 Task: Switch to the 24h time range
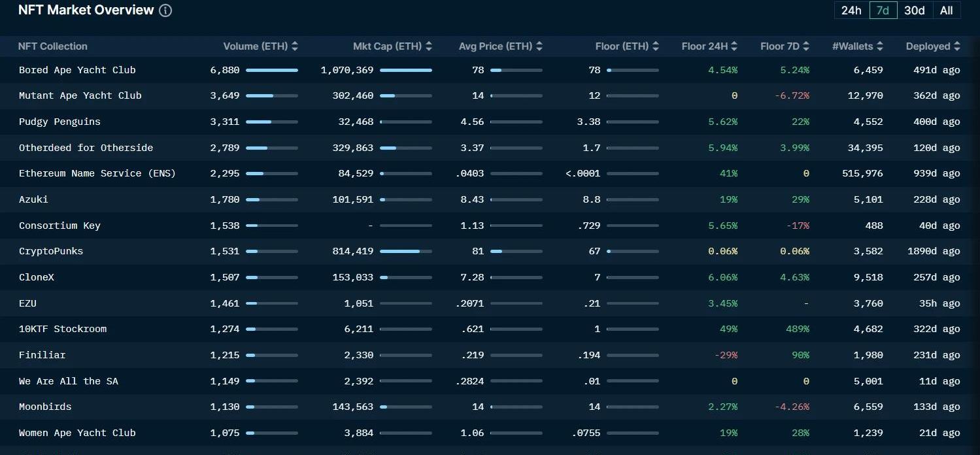851,10
